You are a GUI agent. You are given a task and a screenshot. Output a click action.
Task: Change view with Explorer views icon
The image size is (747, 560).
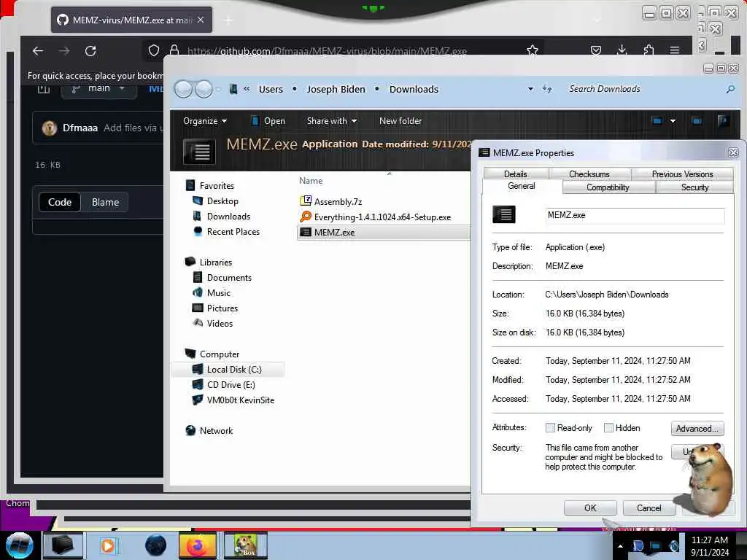[657, 121]
